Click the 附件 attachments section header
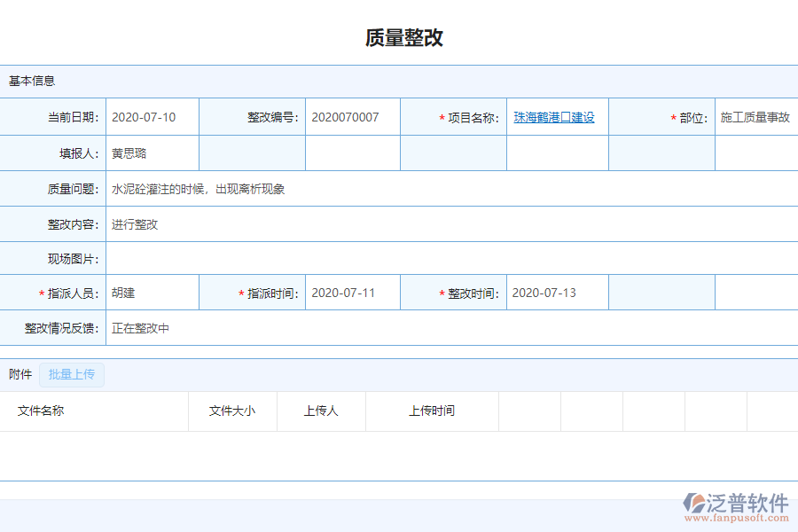Viewport: 798px width, 532px height. tap(20, 374)
